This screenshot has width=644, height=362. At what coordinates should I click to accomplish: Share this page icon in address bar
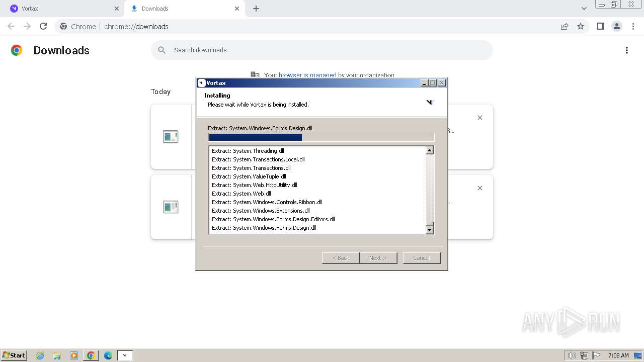pos(565,26)
